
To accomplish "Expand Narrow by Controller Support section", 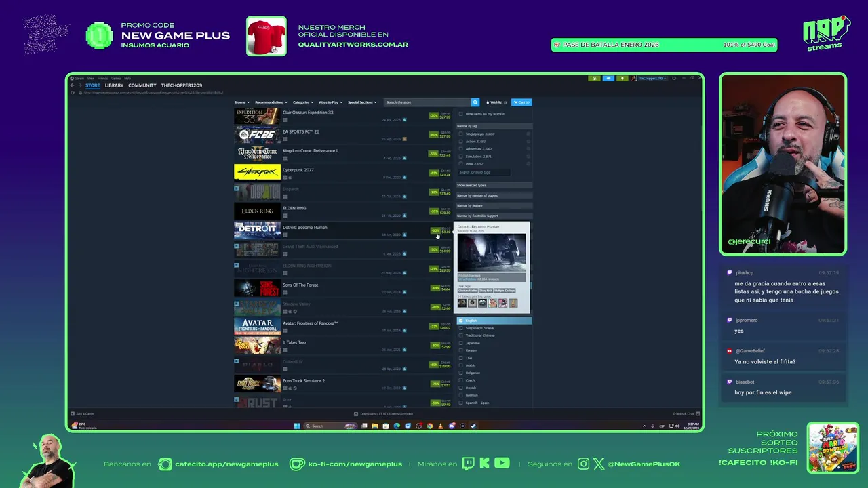I will pyautogui.click(x=494, y=216).
